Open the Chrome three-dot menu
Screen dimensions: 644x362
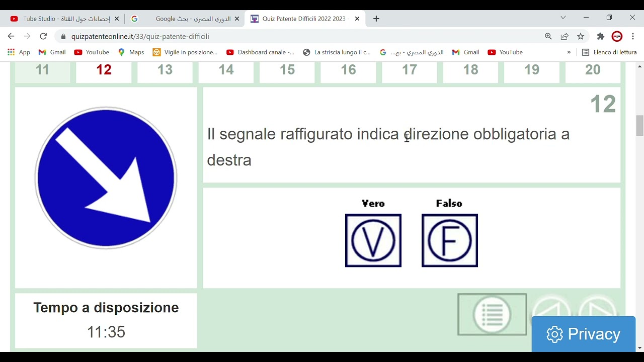[633, 36]
